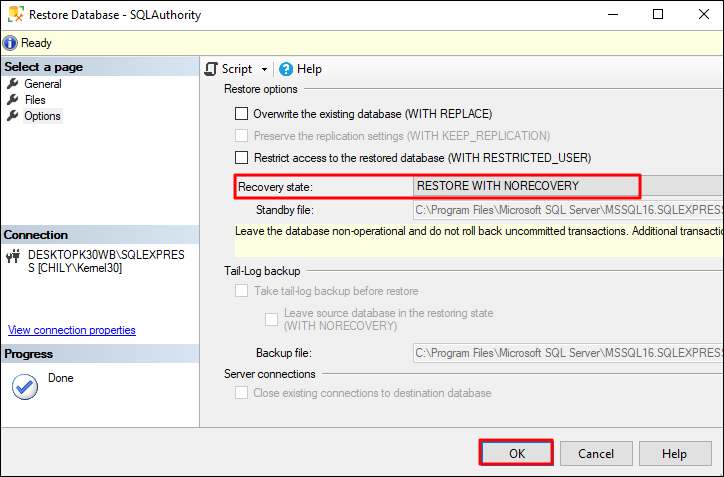Click the Done checkmark progress icon
The height and width of the screenshot is (477, 724).
[x=25, y=387]
